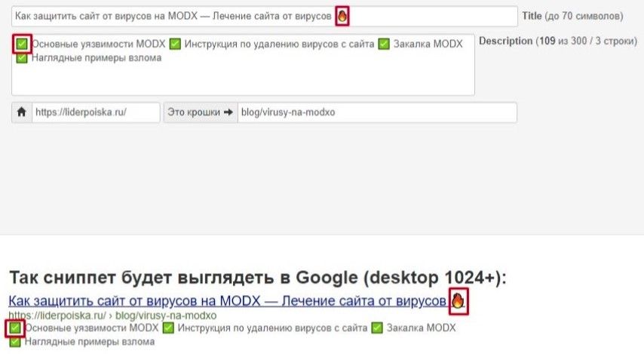Click the Description character counter label

click(x=558, y=41)
